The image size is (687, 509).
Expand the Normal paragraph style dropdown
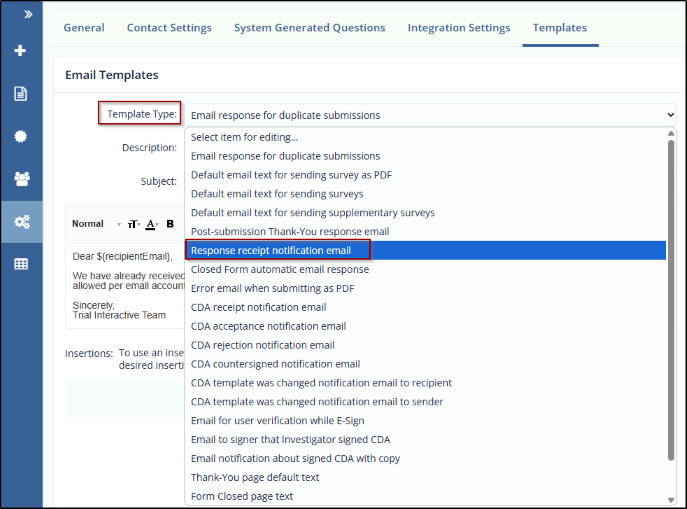point(97,224)
